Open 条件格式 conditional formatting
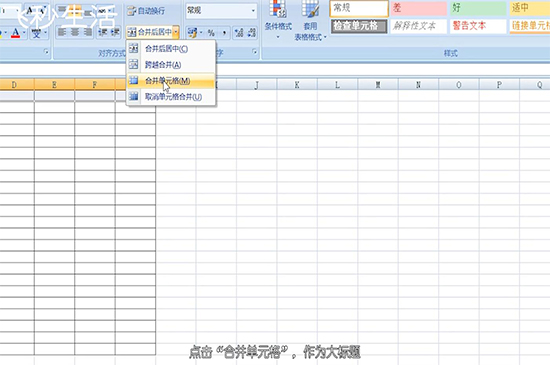The width and height of the screenshot is (550, 365). pyautogui.click(x=278, y=20)
